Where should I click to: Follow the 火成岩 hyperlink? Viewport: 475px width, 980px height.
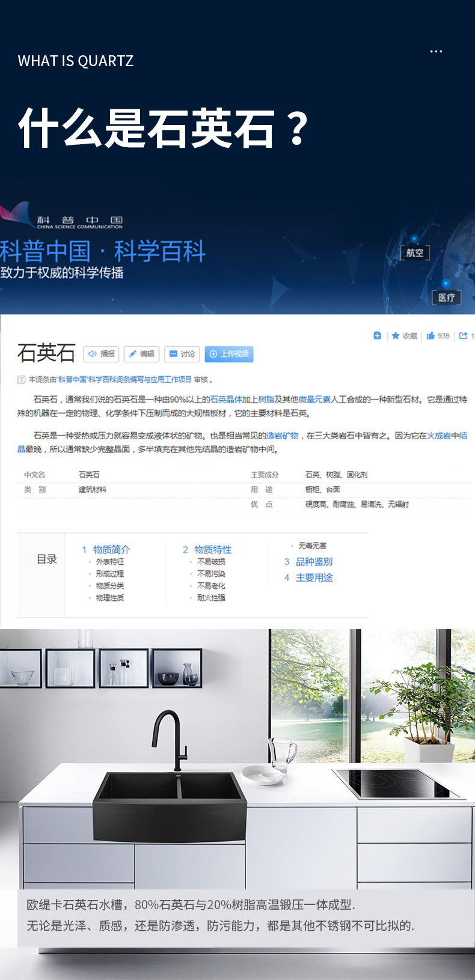click(x=439, y=436)
